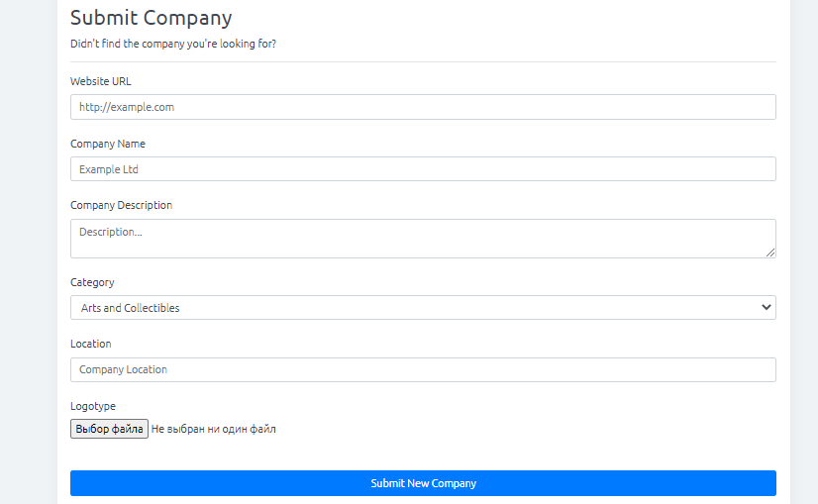The height and width of the screenshot is (504, 818).
Task: Click the Website URL label
Action: [101, 81]
